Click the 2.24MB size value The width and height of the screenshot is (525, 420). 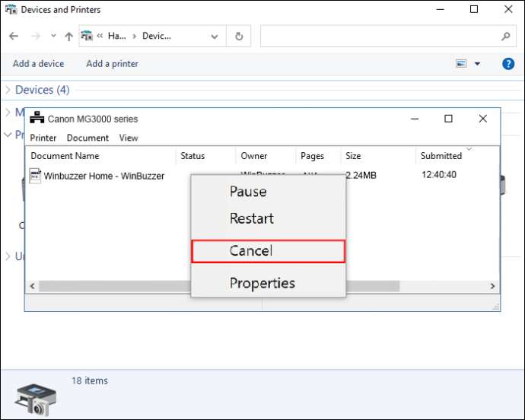tap(361, 175)
